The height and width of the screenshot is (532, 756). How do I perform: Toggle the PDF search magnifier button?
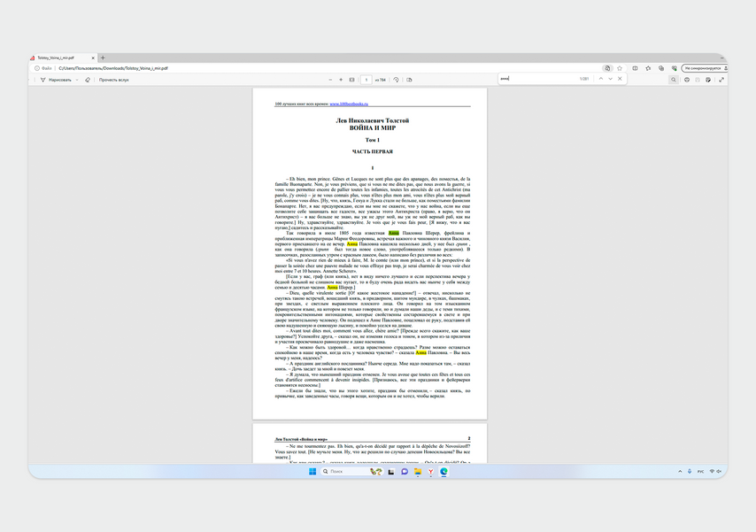(675, 80)
